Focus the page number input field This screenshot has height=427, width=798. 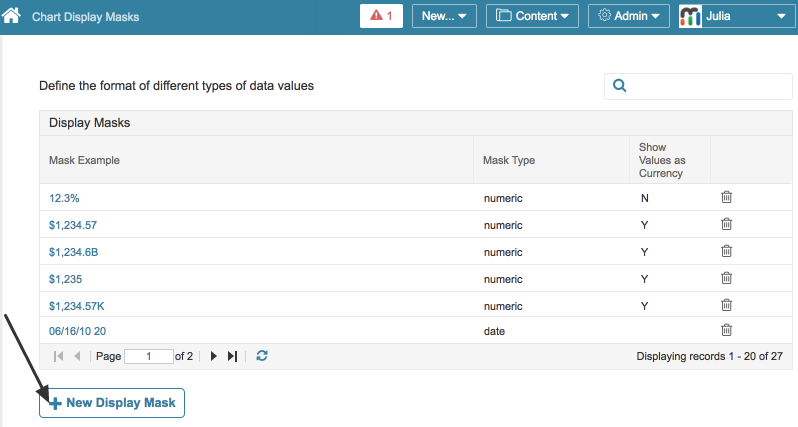tap(148, 356)
